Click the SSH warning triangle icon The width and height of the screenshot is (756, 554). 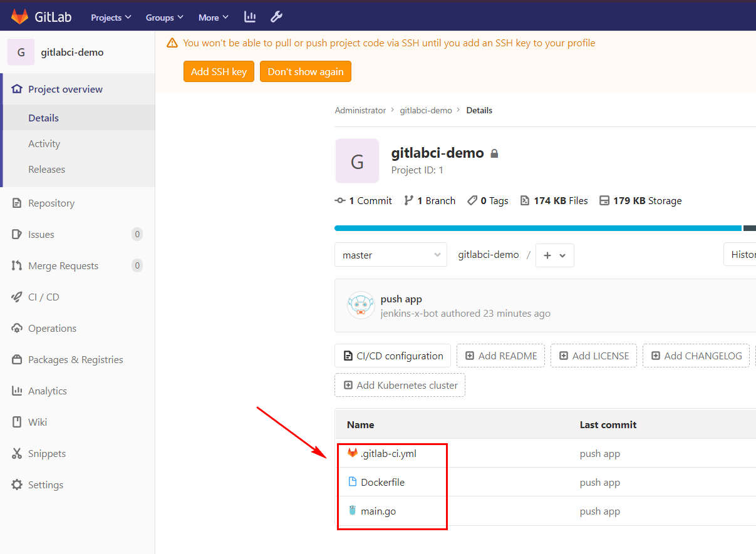point(172,43)
